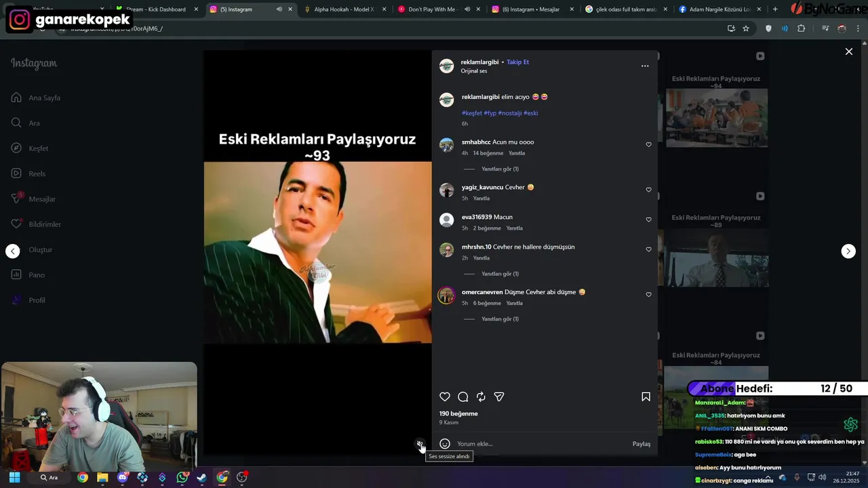This screenshot has width=868, height=488.
Task: Like yagiz_kavuncu's comment heart
Action: pyautogui.click(x=648, y=190)
